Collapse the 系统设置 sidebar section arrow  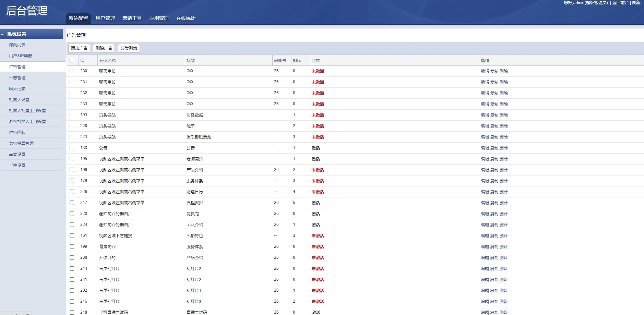[3, 35]
